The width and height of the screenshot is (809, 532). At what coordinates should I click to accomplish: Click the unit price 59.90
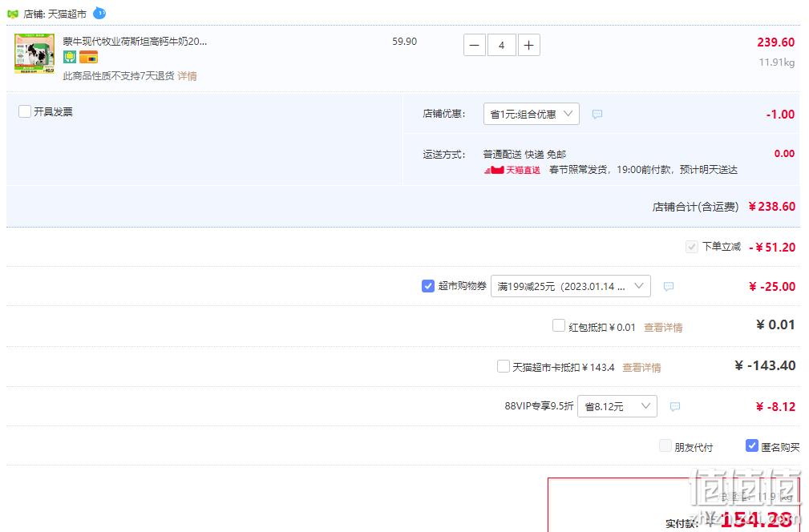(404, 41)
